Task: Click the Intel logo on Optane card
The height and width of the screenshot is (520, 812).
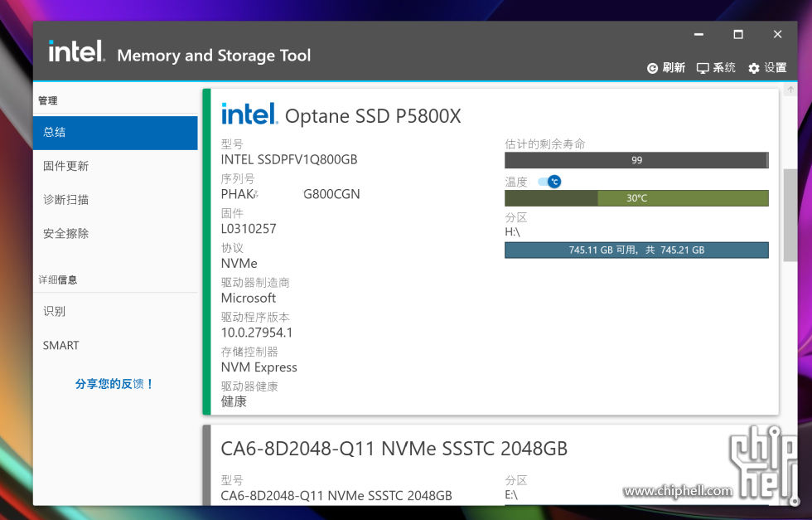Action: click(249, 114)
